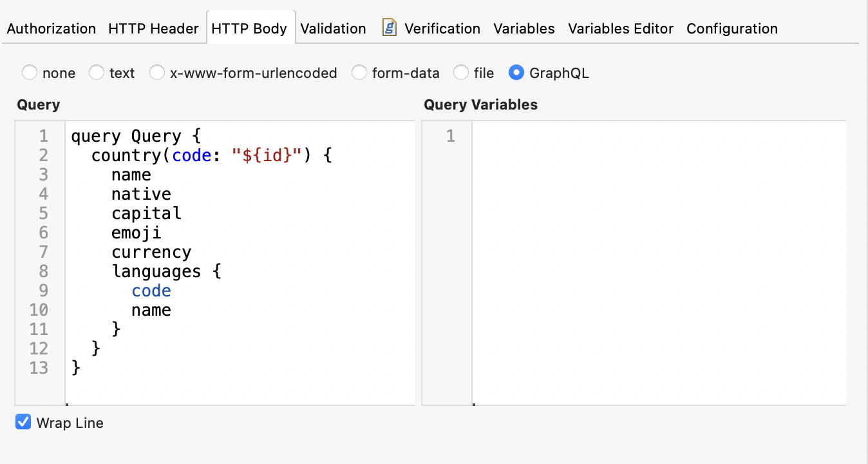868x464 pixels.
Task: Switch to the Validation tab
Action: point(333,28)
